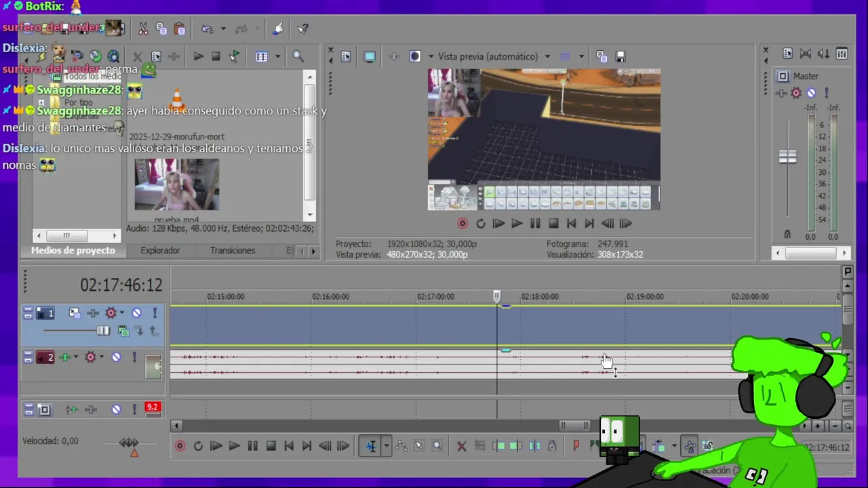The height and width of the screenshot is (488, 868).
Task: Click the What's This help cursor icon
Action: click(x=303, y=29)
